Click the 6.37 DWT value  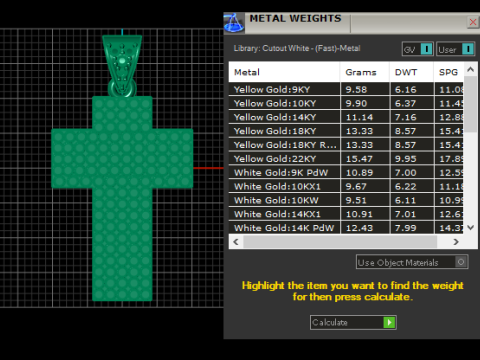click(406, 104)
